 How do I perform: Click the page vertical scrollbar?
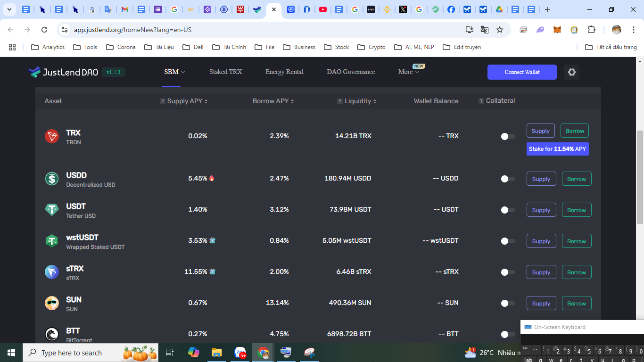640,177
